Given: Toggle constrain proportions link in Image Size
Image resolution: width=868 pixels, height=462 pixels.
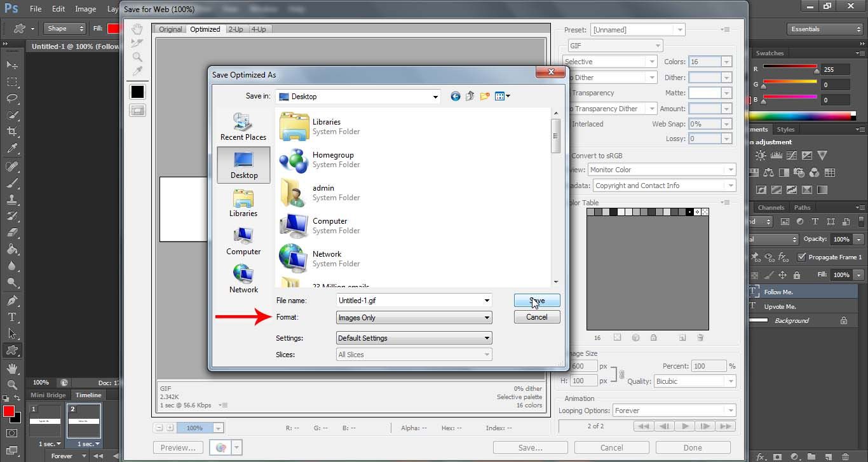Looking at the screenshot, I should click(621, 374).
